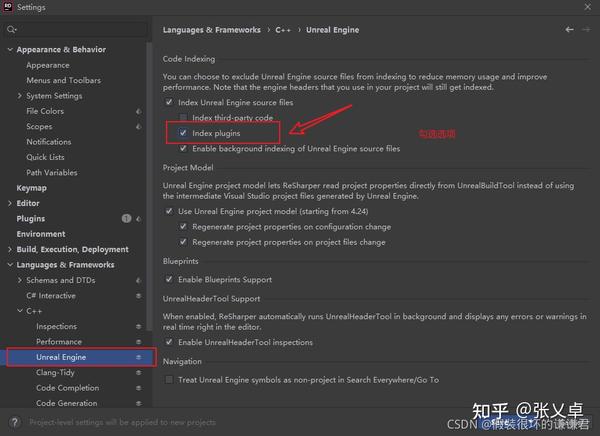Viewport: 600px width, 436px height.
Task: Toggle Enable UnrealHeaderTool inspections
Action: 169,342
